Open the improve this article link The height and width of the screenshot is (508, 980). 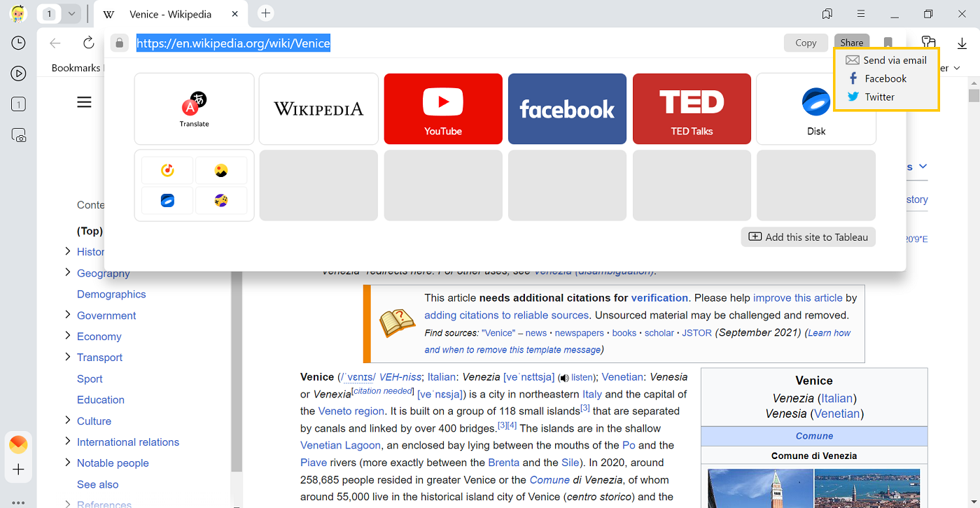[798, 297]
